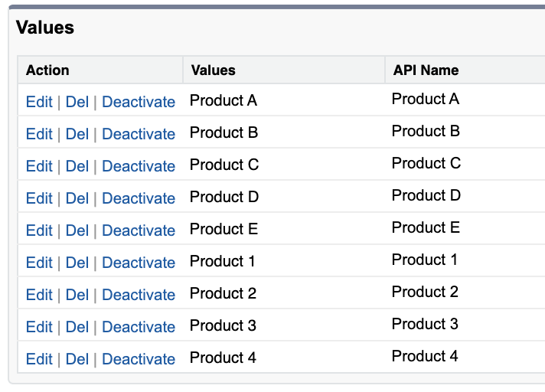Delete the Product B value
The height and width of the screenshot is (392, 545).
(77, 134)
